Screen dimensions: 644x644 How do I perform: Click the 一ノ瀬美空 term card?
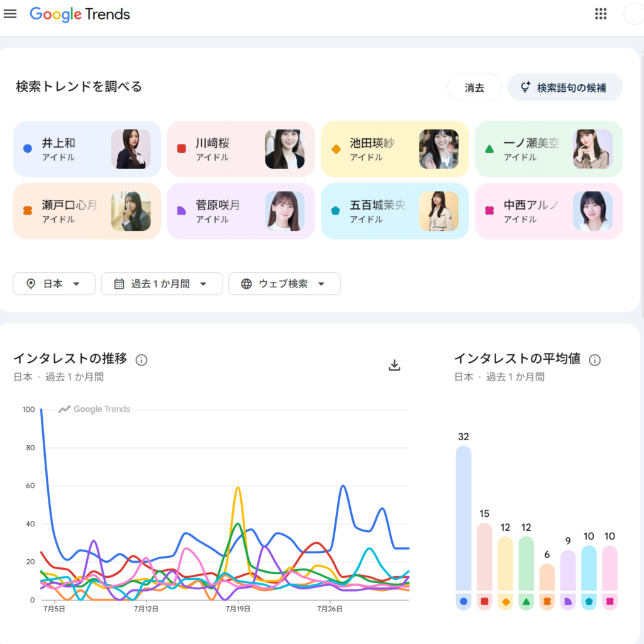tap(548, 149)
